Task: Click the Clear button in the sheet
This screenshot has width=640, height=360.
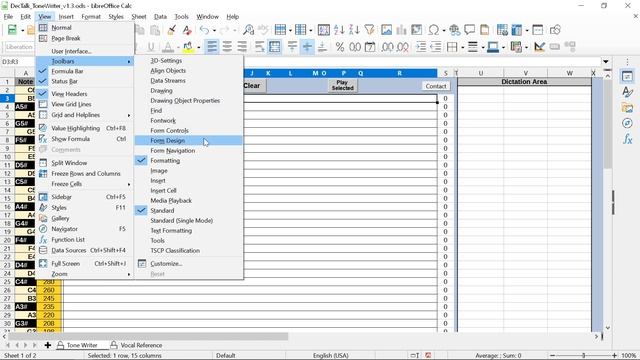Action: tap(254, 86)
